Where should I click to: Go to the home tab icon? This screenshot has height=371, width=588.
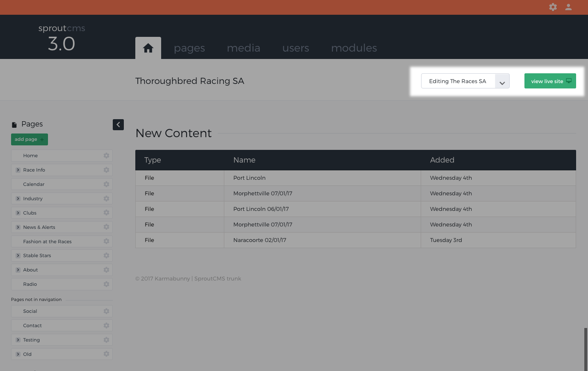(x=148, y=48)
